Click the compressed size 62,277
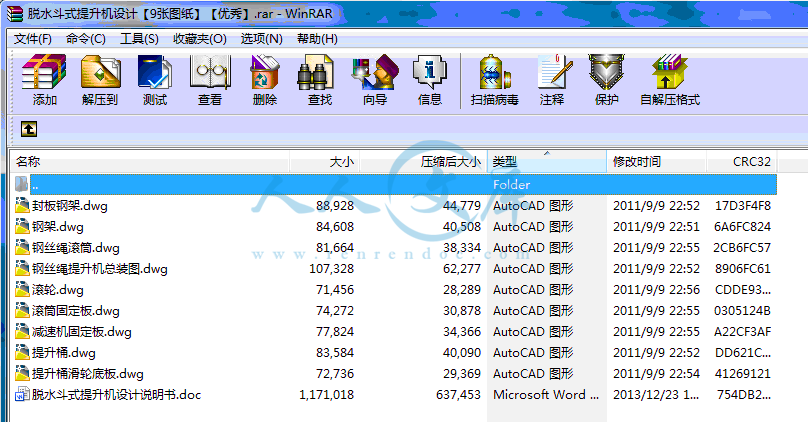This screenshot has height=422, width=808. click(x=462, y=269)
